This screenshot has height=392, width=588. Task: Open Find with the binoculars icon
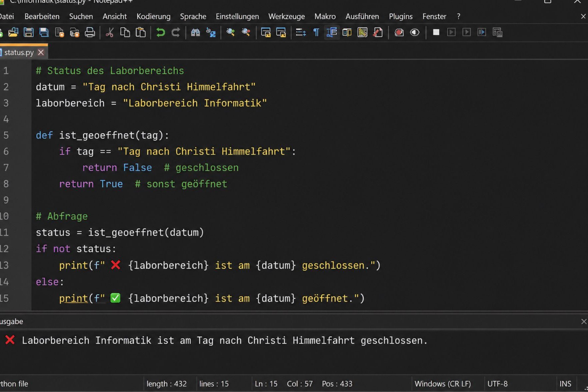[x=195, y=32]
